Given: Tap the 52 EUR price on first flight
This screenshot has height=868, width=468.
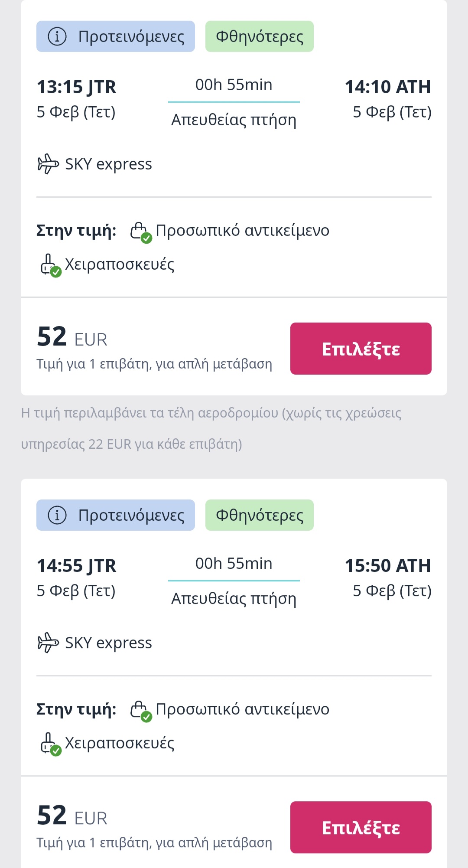Looking at the screenshot, I should pyautogui.click(x=72, y=337).
